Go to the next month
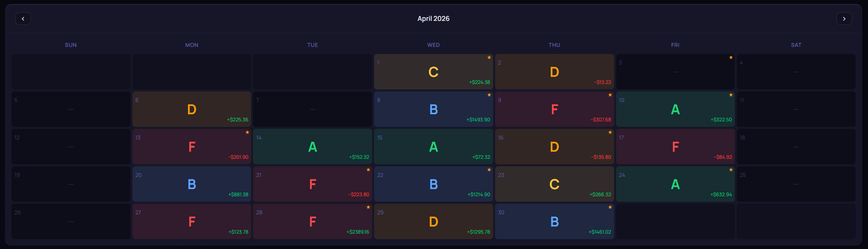This screenshot has height=249, width=868. [x=844, y=19]
